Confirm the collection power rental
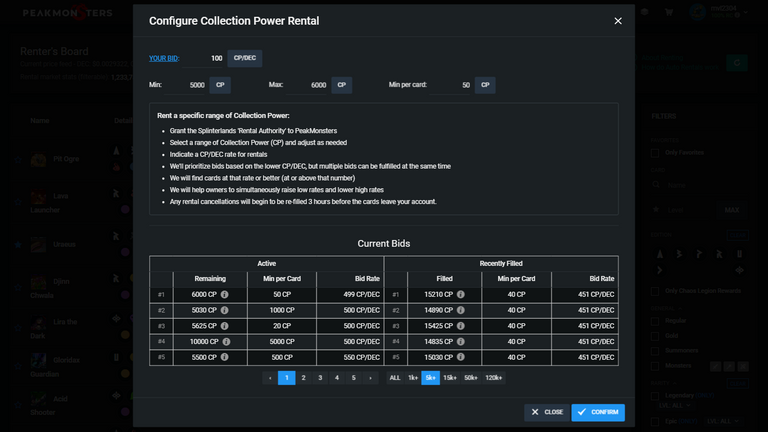This screenshot has width=768, height=432. pyautogui.click(x=598, y=412)
